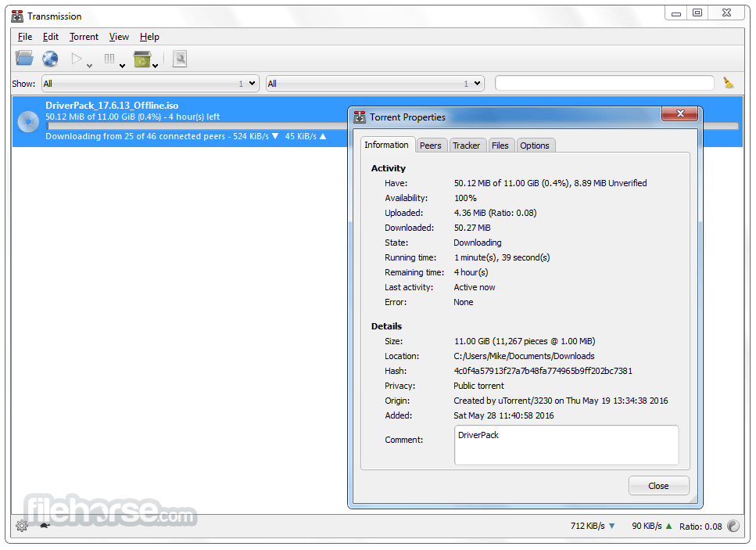Start torrent with the play icon
The height and width of the screenshot is (550, 756).
pos(76,59)
